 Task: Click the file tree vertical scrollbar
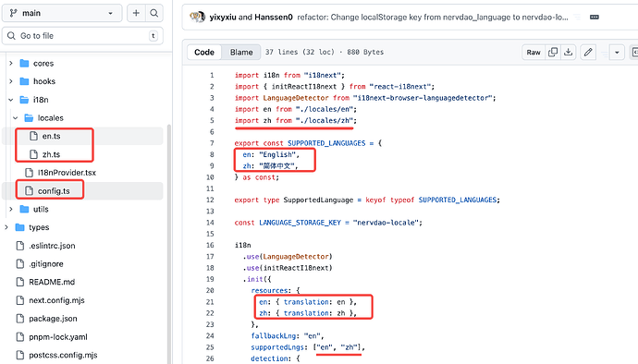[x=169, y=244]
